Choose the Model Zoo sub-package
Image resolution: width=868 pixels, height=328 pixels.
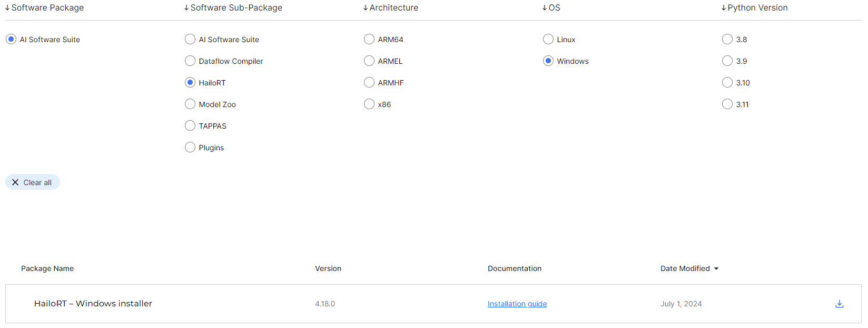190,104
